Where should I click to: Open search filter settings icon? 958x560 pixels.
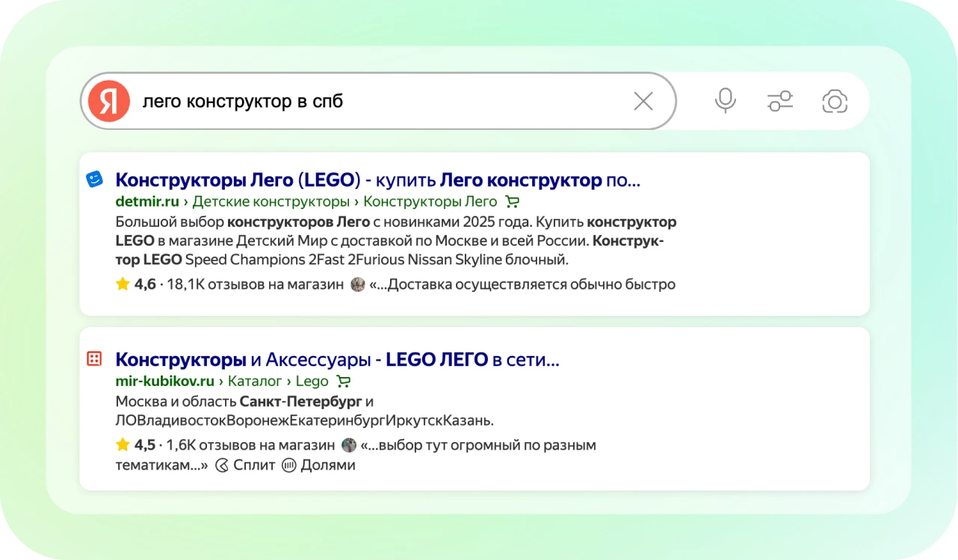[780, 101]
